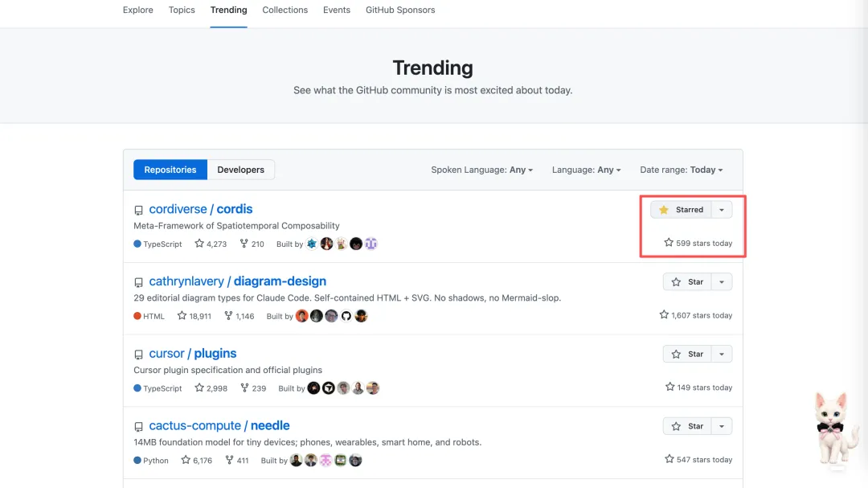The width and height of the screenshot is (868, 488).
Task: Click GitHub logo avatar for diagram-design
Action: click(x=346, y=316)
